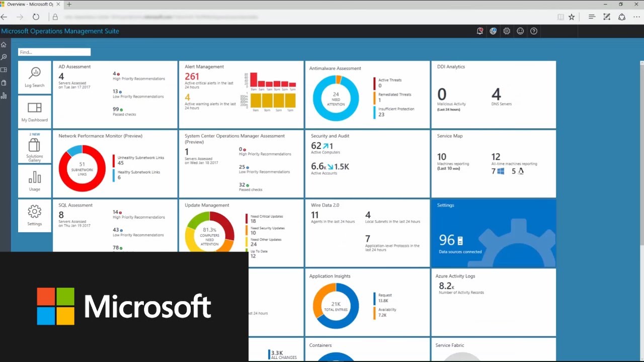Click usage chart icon in left sidebar
The image size is (644, 362).
coord(4,96)
